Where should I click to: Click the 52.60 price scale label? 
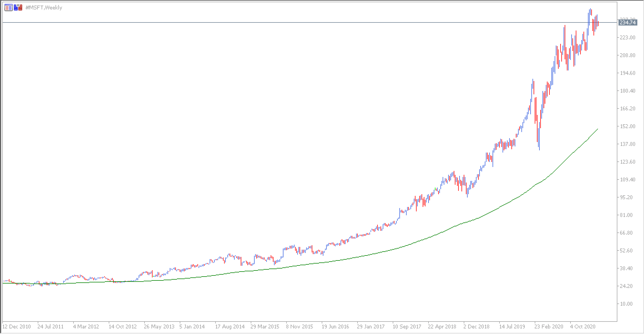coord(628,250)
